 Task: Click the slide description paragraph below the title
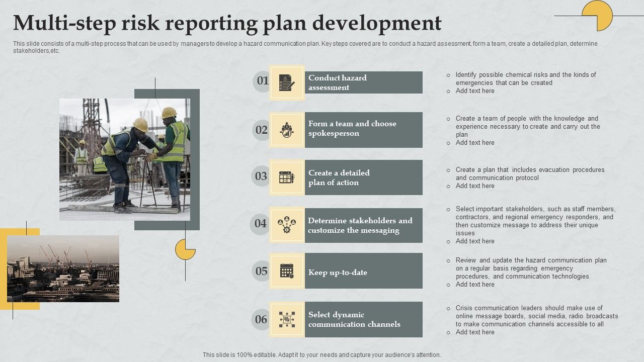pyautogui.click(x=305, y=47)
